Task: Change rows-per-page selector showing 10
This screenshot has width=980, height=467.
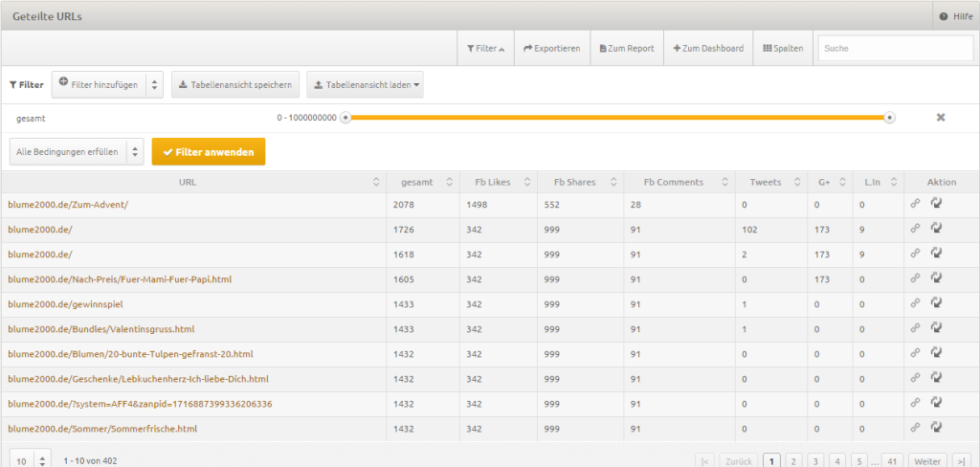Action: click(31, 460)
